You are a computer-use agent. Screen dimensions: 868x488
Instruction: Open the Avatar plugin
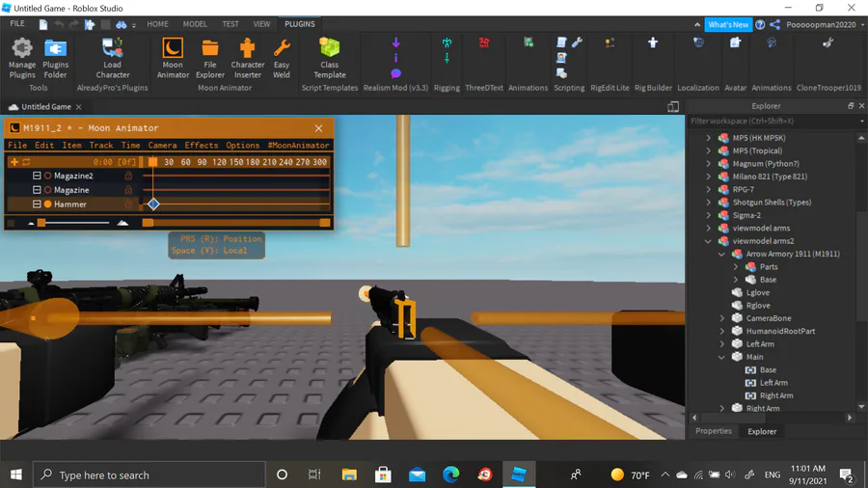[x=735, y=42]
